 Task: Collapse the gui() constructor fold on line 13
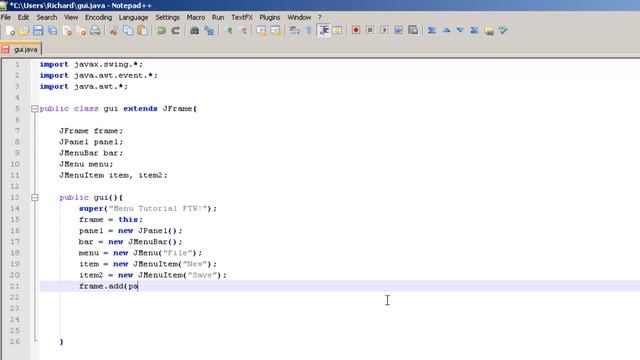point(35,198)
